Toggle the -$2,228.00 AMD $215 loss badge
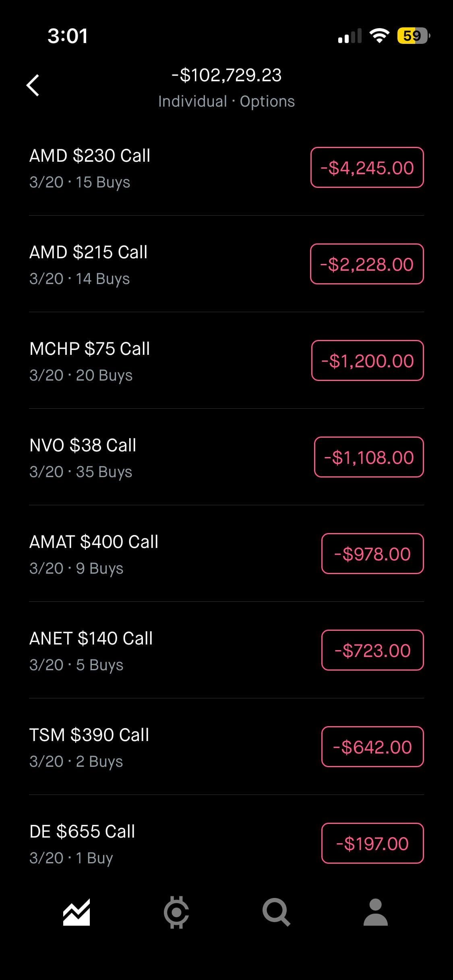This screenshot has width=453, height=980. pos(367,264)
